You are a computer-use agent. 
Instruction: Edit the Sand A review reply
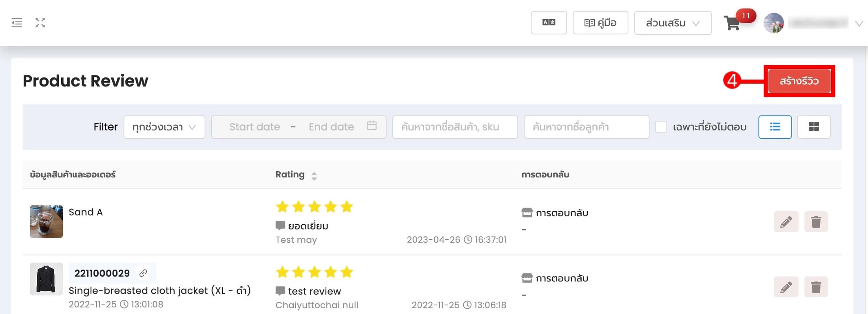tap(786, 221)
